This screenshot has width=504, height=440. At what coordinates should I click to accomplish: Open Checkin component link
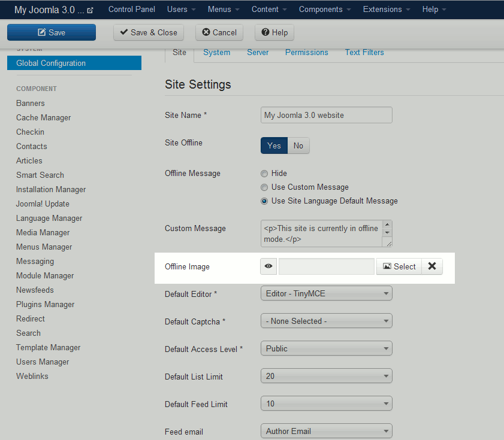tap(30, 132)
